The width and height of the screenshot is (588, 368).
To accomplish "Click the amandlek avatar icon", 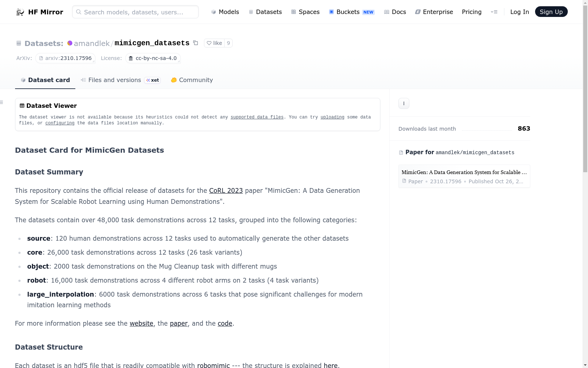I will pyautogui.click(x=70, y=43).
